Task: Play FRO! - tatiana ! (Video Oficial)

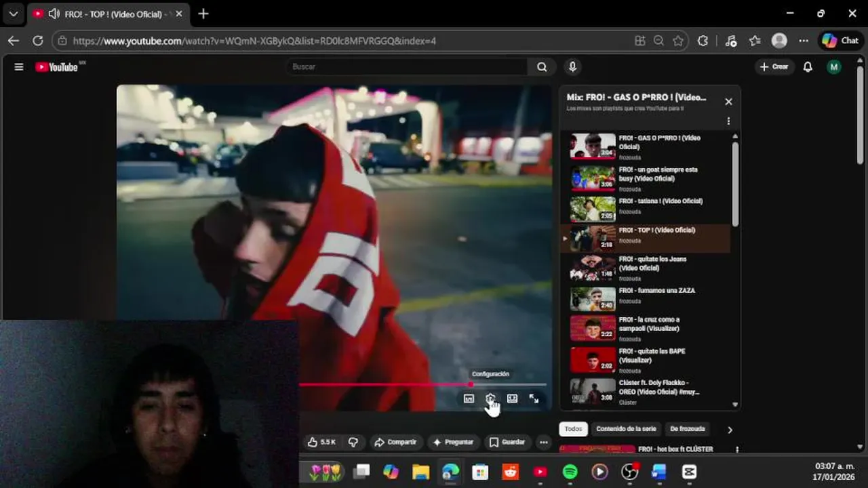Action: 645,209
